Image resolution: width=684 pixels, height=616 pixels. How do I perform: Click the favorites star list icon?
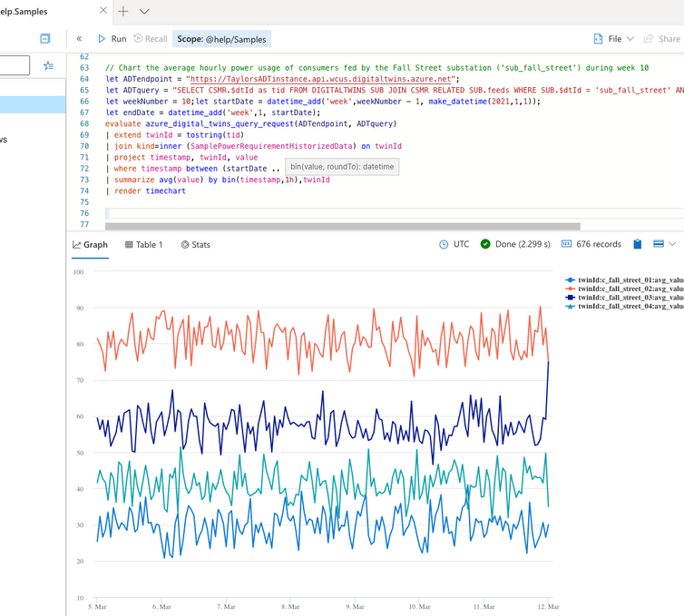tap(48, 65)
